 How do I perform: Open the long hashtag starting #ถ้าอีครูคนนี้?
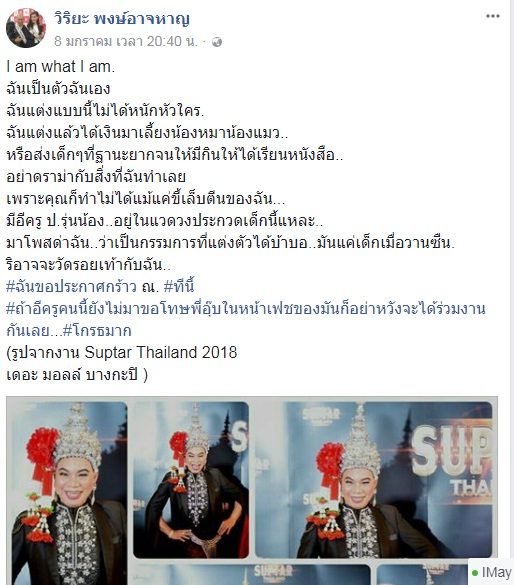(246, 320)
